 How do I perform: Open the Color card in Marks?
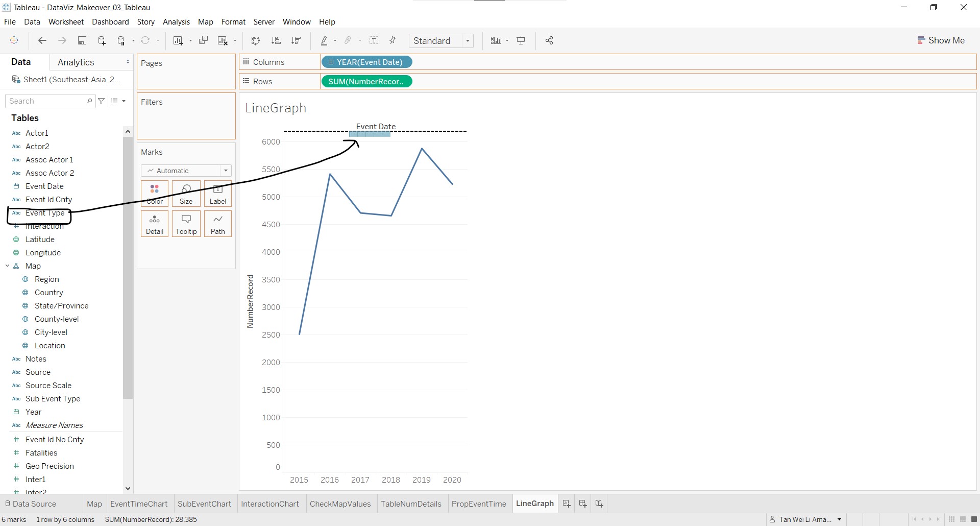[155, 194]
